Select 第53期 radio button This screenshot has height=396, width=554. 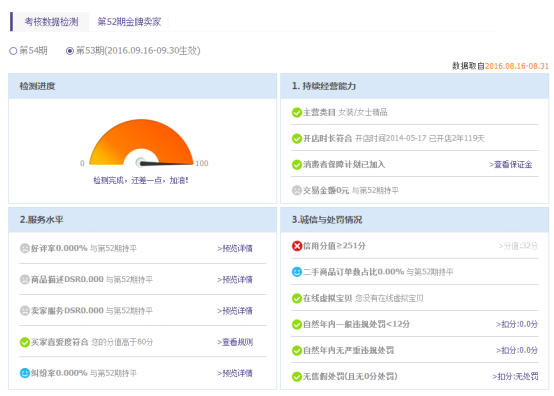click(x=70, y=51)
